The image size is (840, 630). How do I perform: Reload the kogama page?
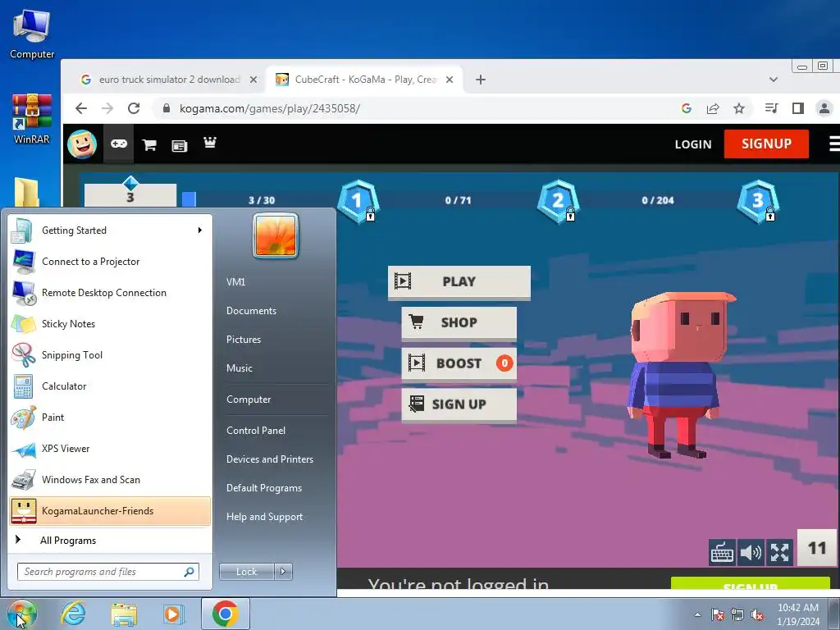(134, 109)
